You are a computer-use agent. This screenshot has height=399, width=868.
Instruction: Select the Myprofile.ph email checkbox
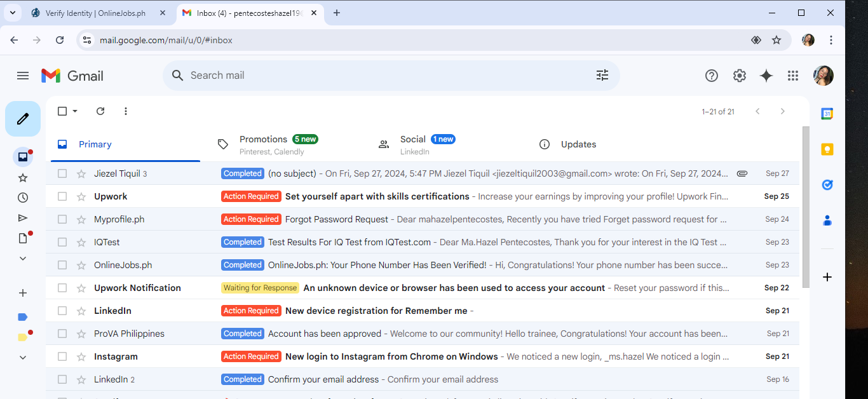tap(62, 219)
